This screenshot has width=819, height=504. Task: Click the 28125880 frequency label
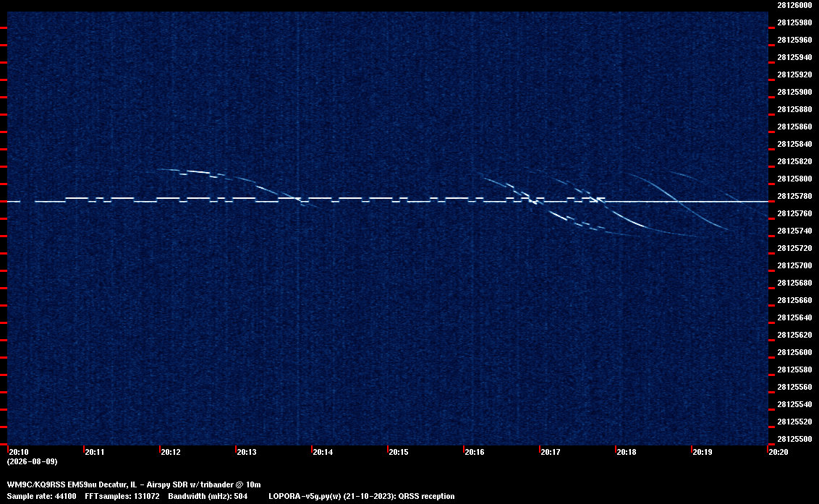coord(794,109)
